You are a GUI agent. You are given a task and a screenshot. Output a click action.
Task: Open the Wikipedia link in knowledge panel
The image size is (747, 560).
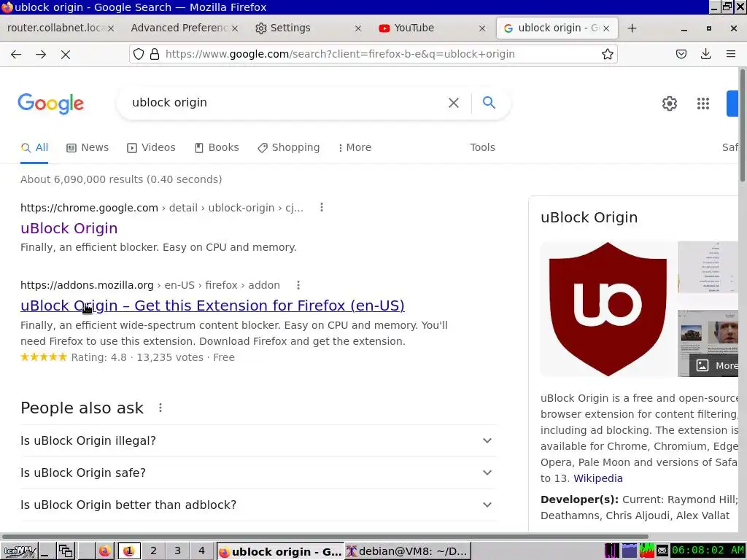(598, 478)
